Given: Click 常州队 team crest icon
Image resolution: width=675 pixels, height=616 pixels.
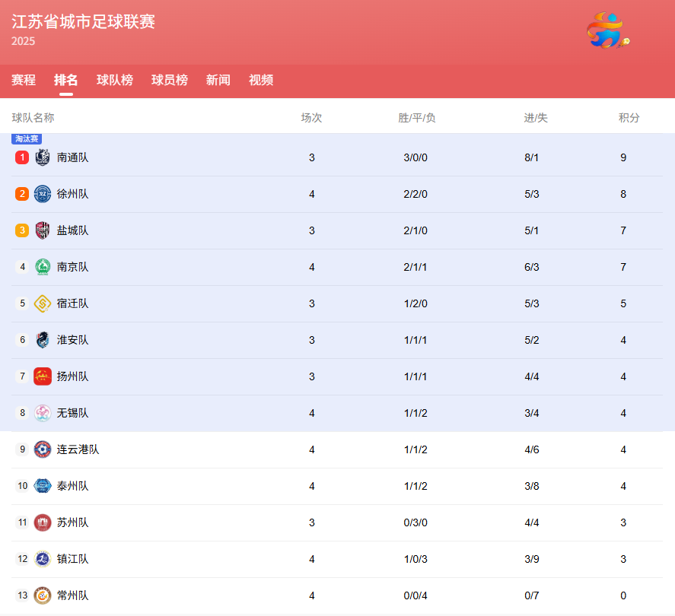Looking at the screenshot, I should [x=43, y=595].
